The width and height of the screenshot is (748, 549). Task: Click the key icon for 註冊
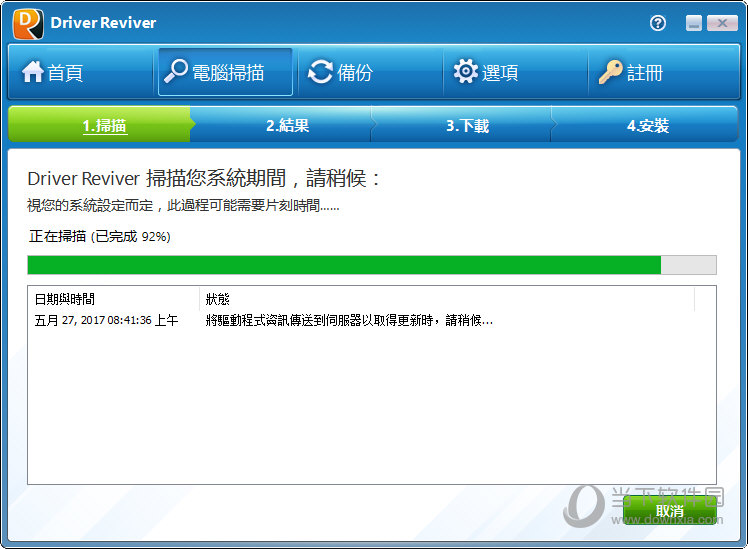[x=611, y=72]
